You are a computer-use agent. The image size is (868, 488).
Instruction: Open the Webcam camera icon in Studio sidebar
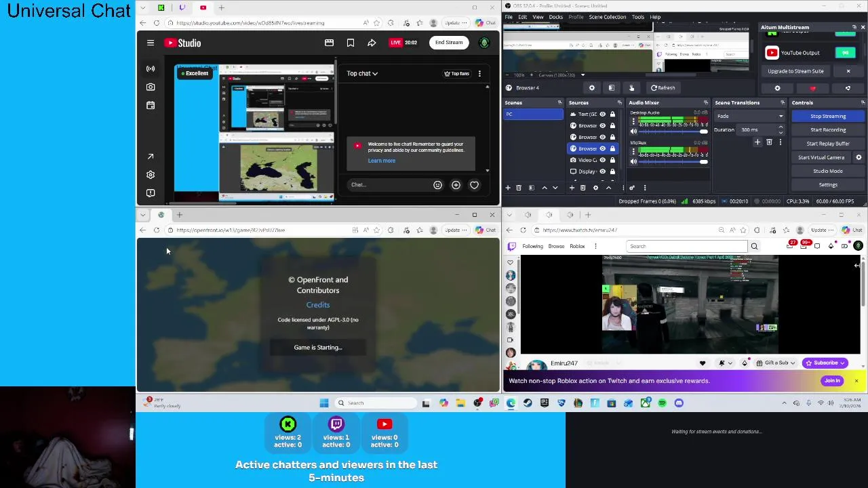coord(151,87)
